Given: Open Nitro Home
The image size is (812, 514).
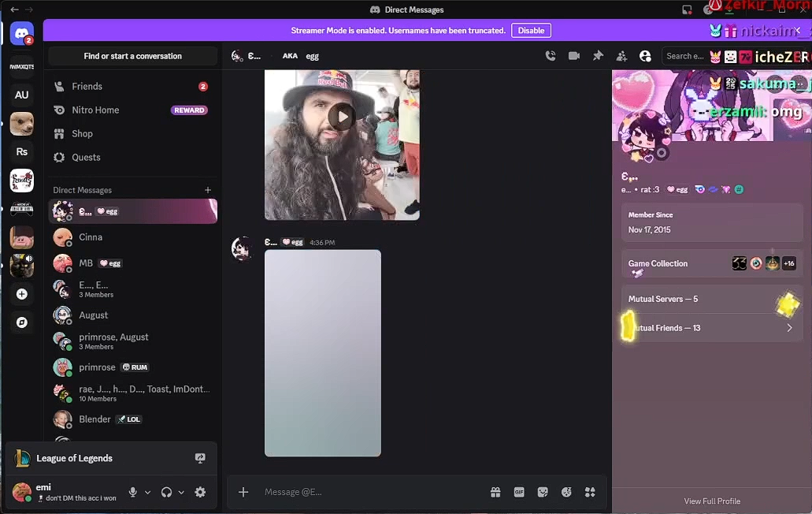Looking at the screenshot, I should click(x=133, y=110).
